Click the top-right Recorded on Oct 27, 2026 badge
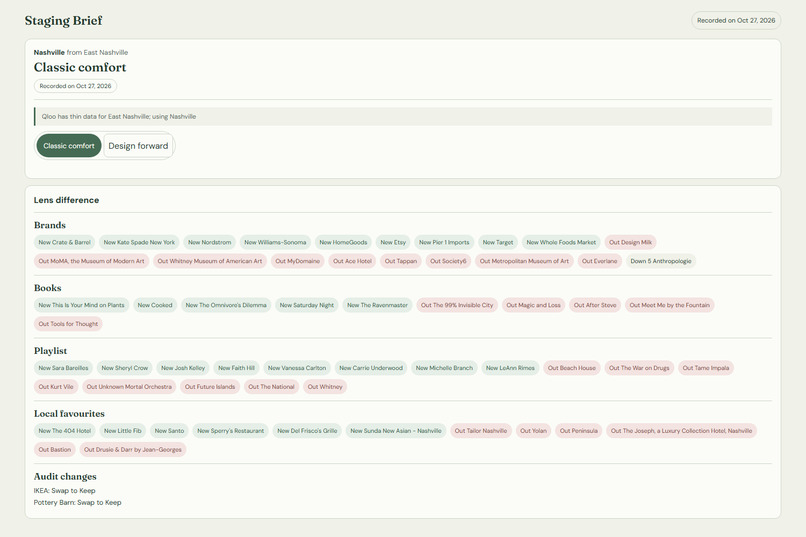The height and width of the screenshot is (537, 806). pyautogui.click(x=736, y=21)
